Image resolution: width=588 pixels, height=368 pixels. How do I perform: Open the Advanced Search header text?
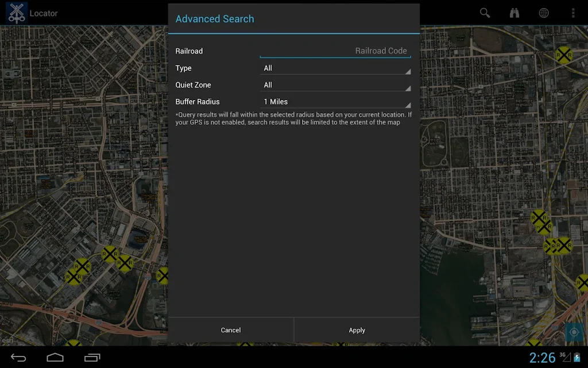(x=214, y=19)
